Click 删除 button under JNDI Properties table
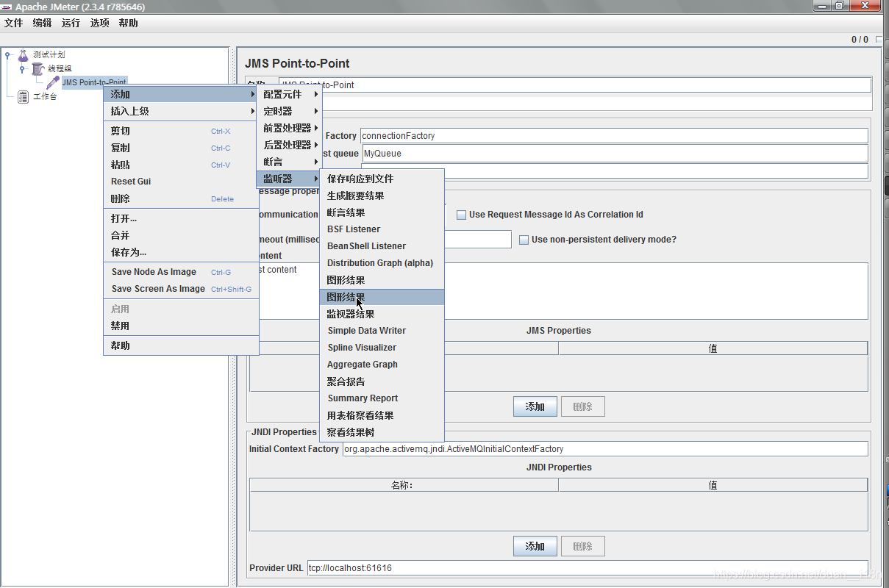Screen dimensions: 889x588 point(583,546)
